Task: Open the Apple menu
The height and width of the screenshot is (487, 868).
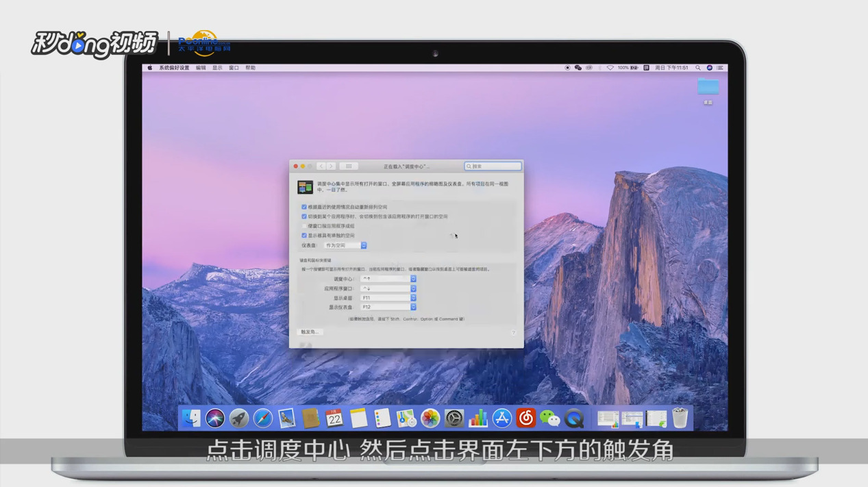Action: [x=150, y=68]
